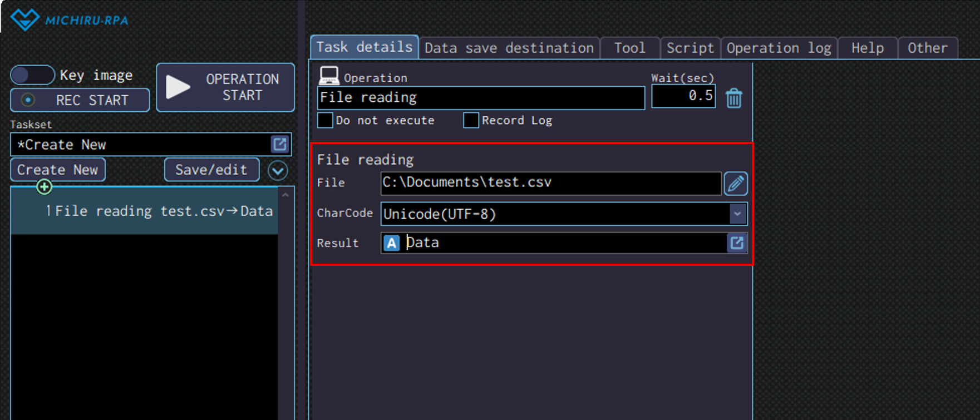Click the Taskset open-external icon
The height and width of the screenshot is (420, 980).
pos(279,145)
